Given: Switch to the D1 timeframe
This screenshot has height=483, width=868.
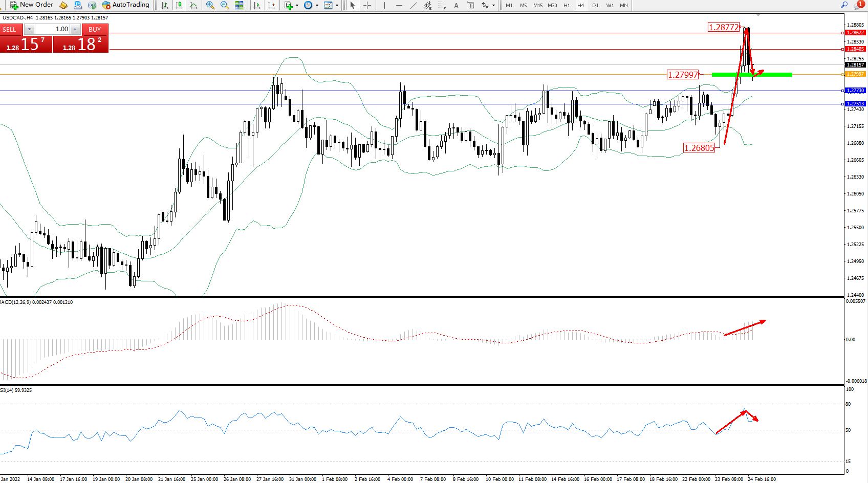Looking at the screenshot, I should pyautogui.click(x=595, y=5).
